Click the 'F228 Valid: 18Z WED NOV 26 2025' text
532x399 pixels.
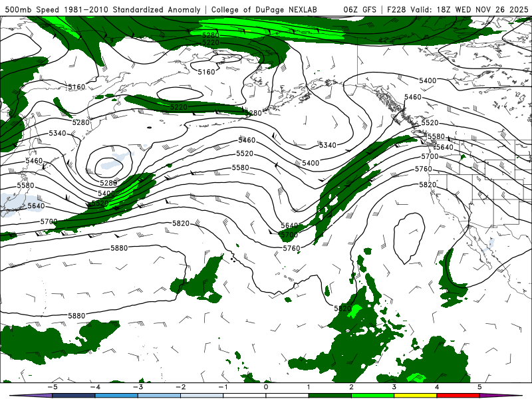coord(458,10)
